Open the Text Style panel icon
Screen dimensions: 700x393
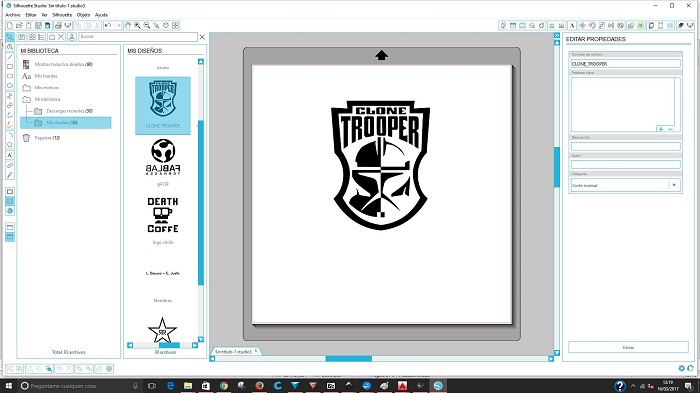tap(572, 25)
